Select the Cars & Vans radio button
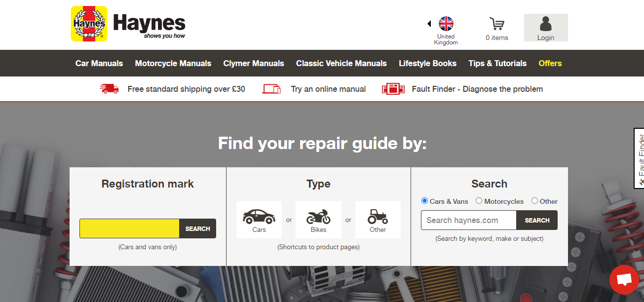 point(424,201)
